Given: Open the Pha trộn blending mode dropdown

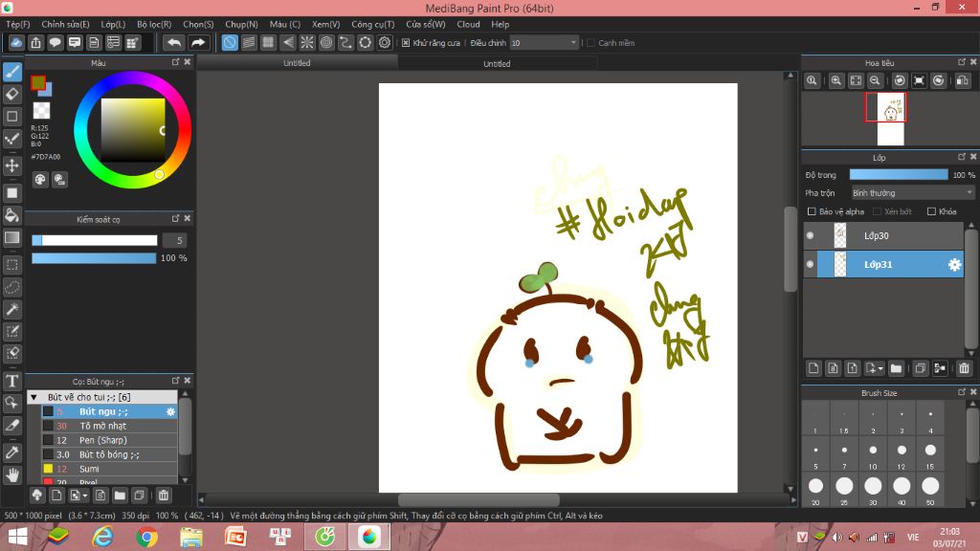Looking at the screenshot, I should 913,193.
